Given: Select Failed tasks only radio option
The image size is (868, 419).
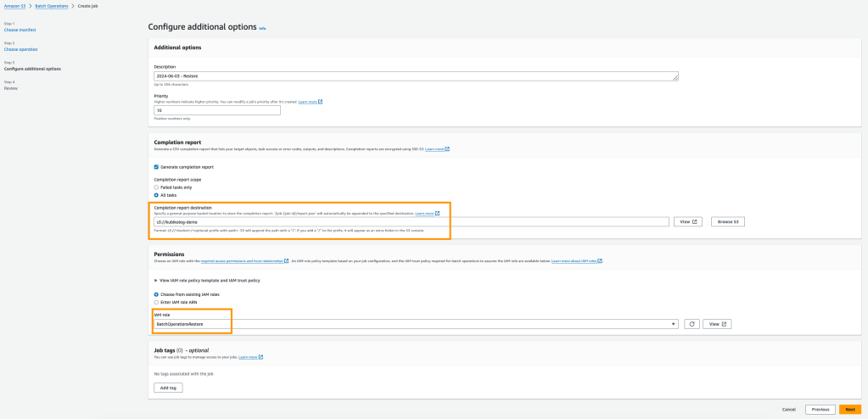Looking at the screenshot, I should point(156,187).
